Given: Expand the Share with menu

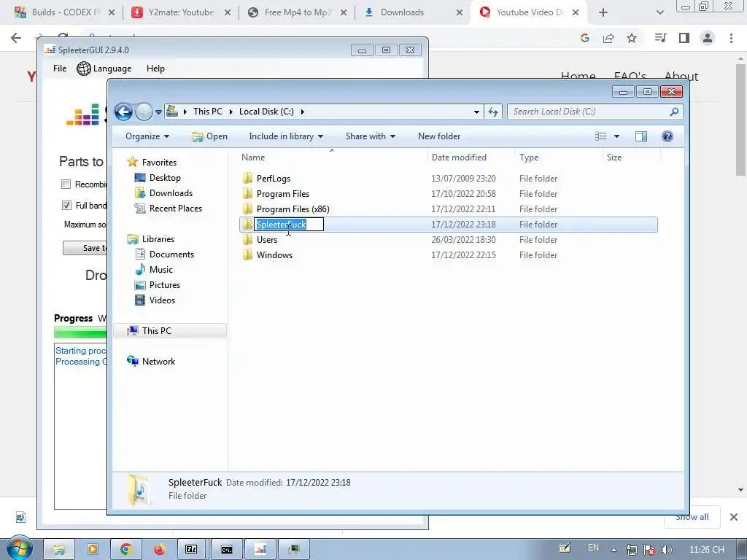Looking at the screenshot, I should point(370,136).
